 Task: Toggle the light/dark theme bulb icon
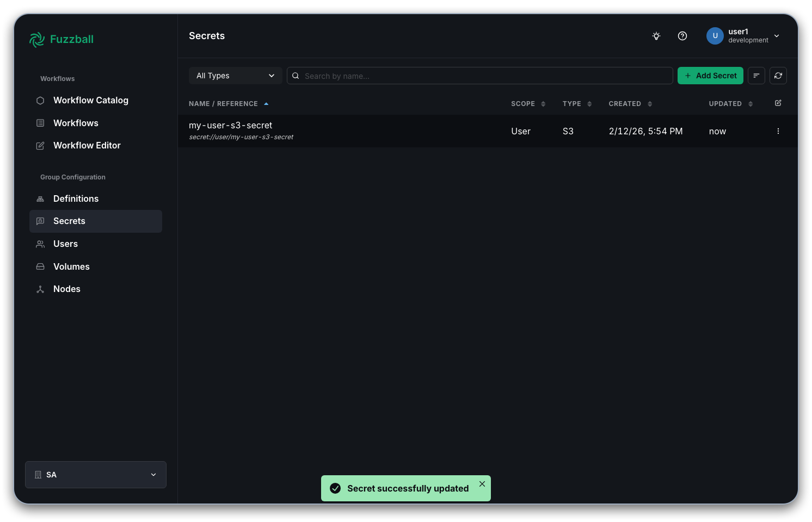coord(656,36)
